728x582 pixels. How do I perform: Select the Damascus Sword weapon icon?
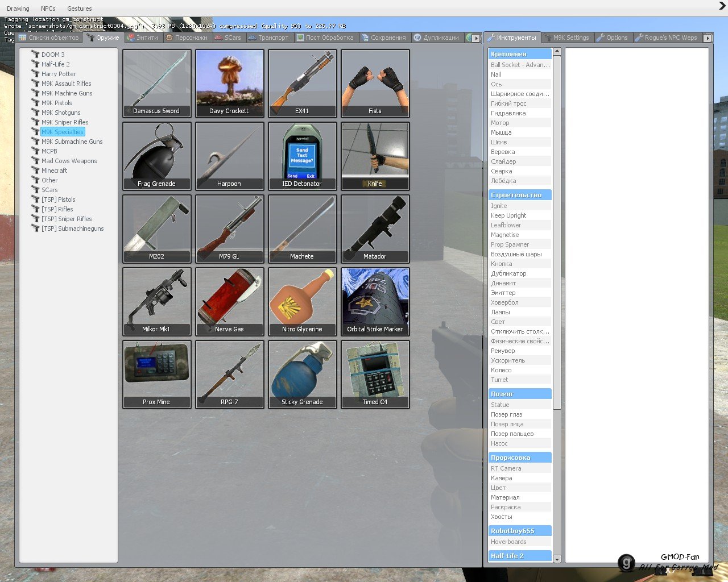coord(156,84)
